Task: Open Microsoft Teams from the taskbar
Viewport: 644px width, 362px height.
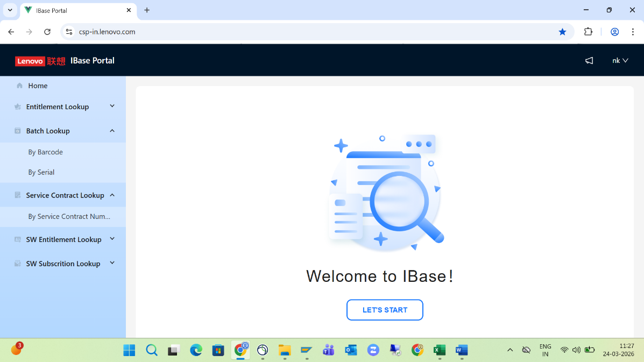Action: tap(328, 350)
